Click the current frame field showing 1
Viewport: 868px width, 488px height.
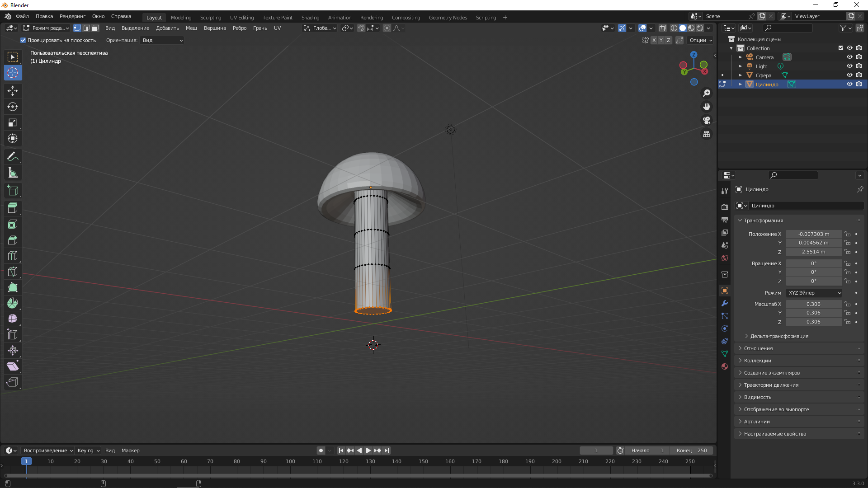(596, 450)
